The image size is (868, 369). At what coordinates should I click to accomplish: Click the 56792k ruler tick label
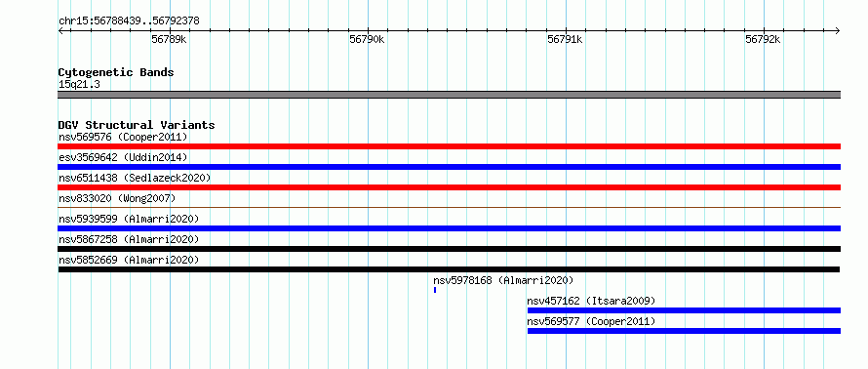[763, 39]
